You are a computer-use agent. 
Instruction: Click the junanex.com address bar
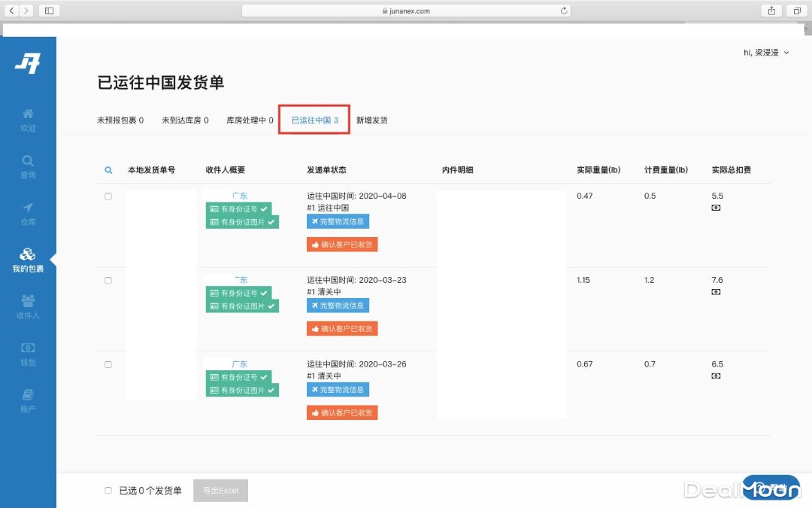[406, 11]
